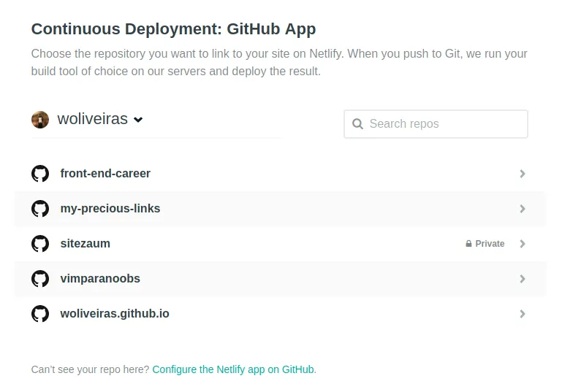This screenshot has width=573, height=392.
Task: Click the lock icon on sitezaum row
Action: (468, 244)
